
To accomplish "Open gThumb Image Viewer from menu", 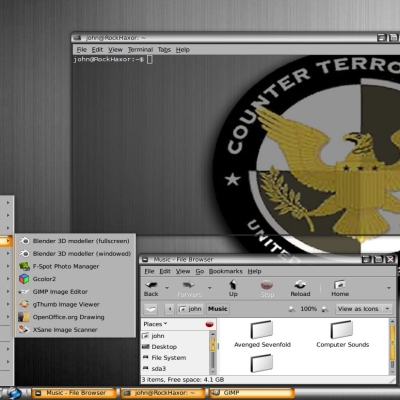I will [75, 304].
